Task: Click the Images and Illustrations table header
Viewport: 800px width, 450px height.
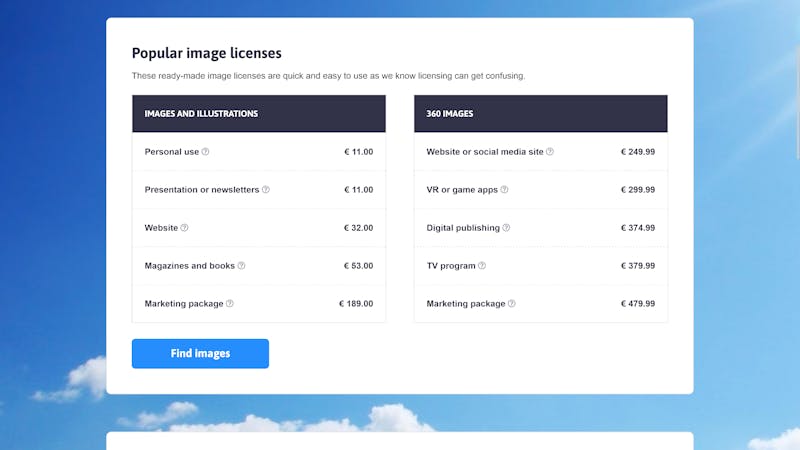Action: coord(259,113)
